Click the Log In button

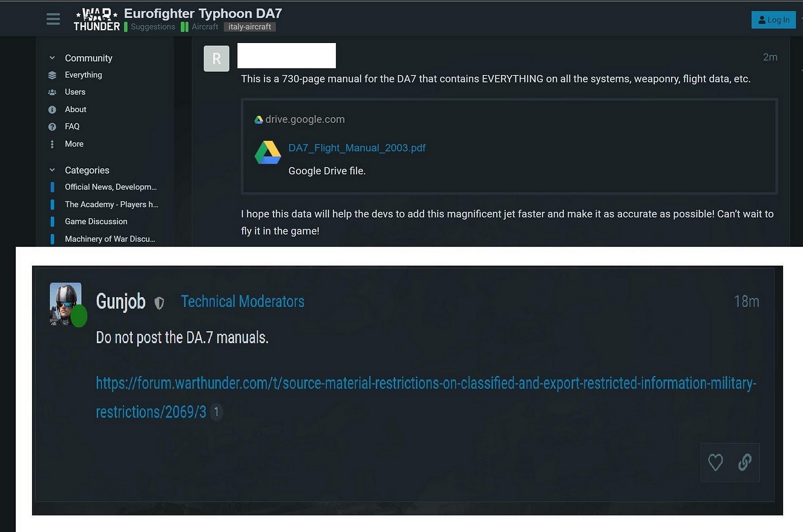click(x=773, y=19)
